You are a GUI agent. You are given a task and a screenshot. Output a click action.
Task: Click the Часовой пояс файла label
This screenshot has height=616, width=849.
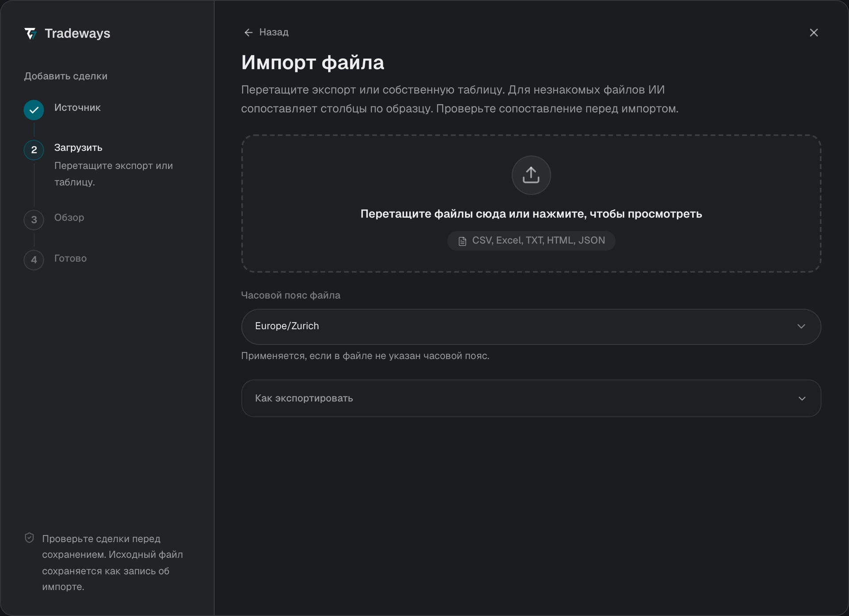tap(291, 295)
